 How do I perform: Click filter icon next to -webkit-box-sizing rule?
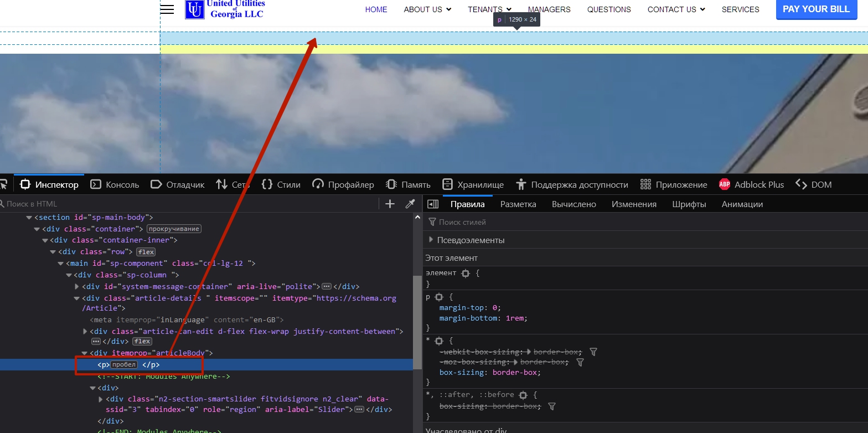pos(593,352)
